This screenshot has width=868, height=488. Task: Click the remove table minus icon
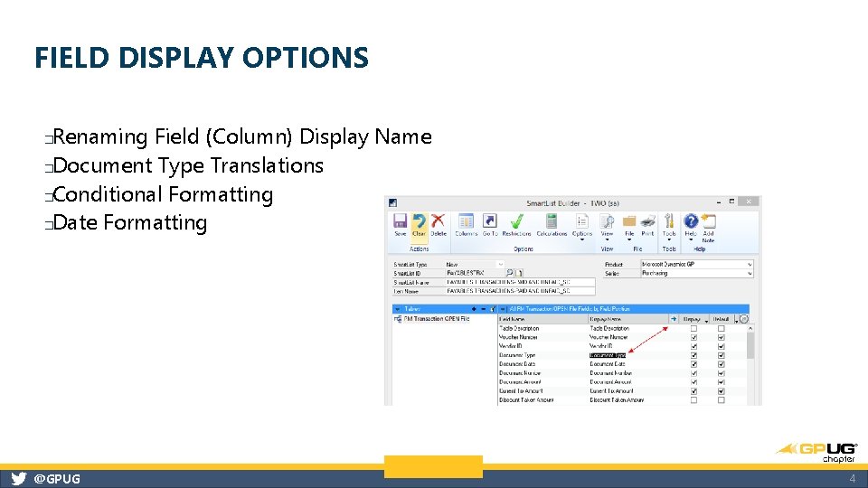click(x=483, y=309)
